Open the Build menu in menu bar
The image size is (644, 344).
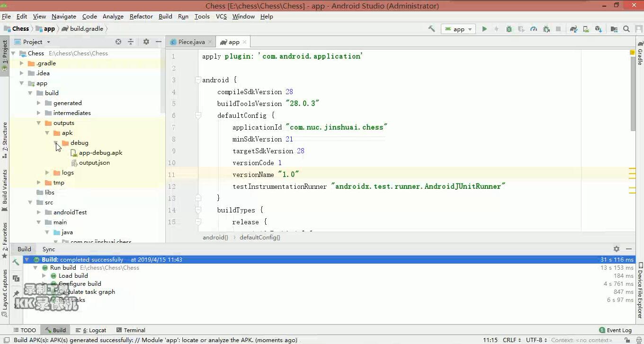pyautogui.click(x=165, y=17)
